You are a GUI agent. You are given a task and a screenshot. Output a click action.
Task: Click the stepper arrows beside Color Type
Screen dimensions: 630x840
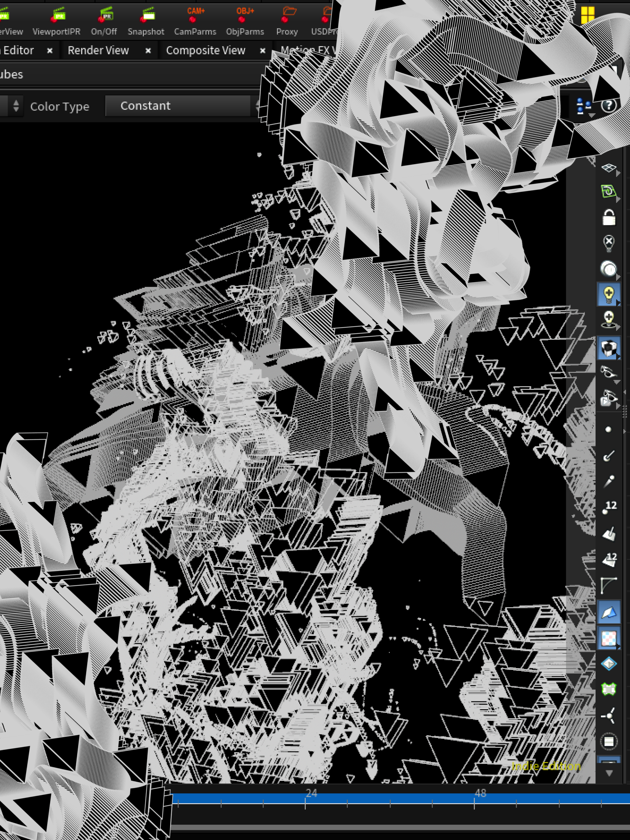point(16,106)
